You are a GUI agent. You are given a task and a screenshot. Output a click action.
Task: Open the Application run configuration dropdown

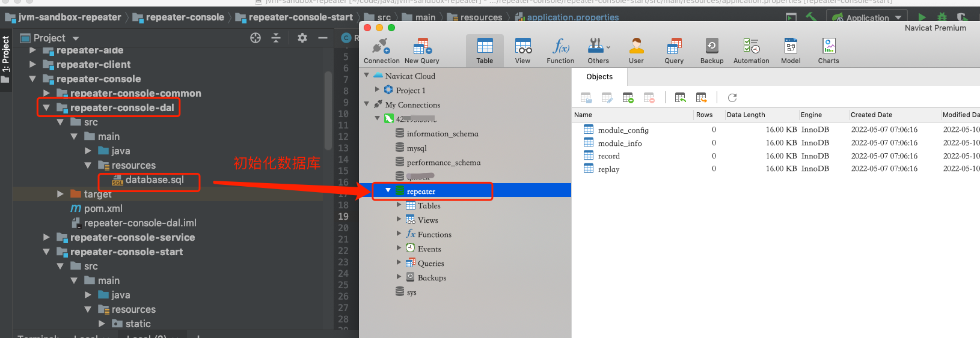tap(868, 17)
